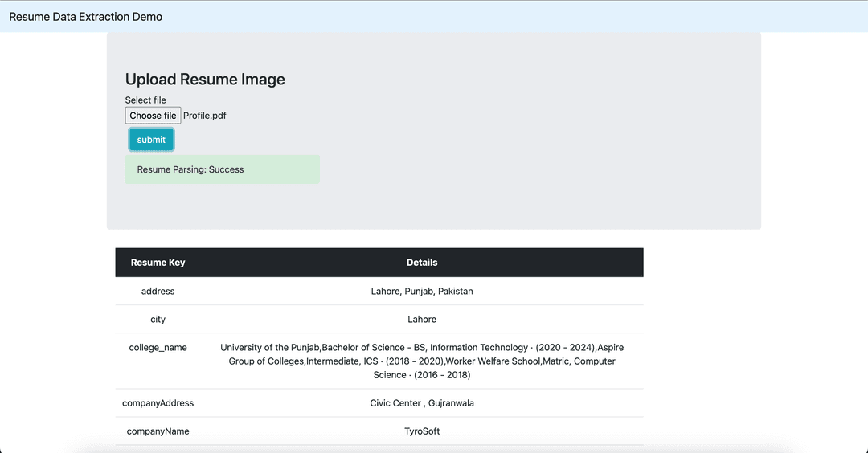This screenshot has height=453, width=868.
Task: Select the TyroSoft value cell
Action: (x=422, y=431)
